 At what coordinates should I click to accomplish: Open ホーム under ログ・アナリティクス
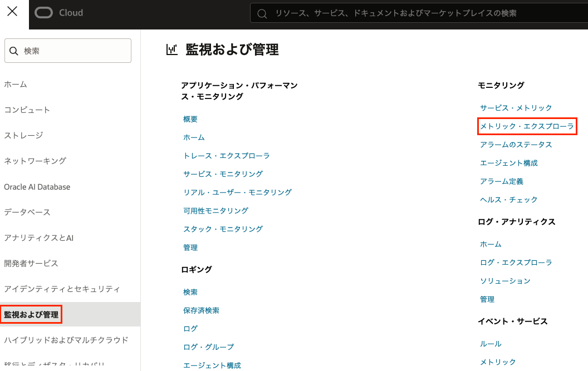[491, 244]
